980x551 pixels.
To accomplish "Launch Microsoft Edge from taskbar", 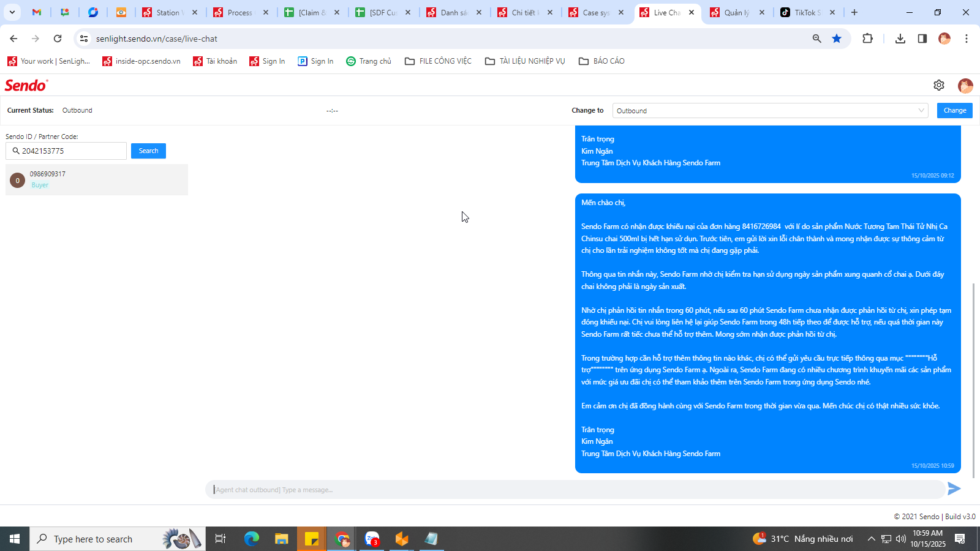I will 252,539.
